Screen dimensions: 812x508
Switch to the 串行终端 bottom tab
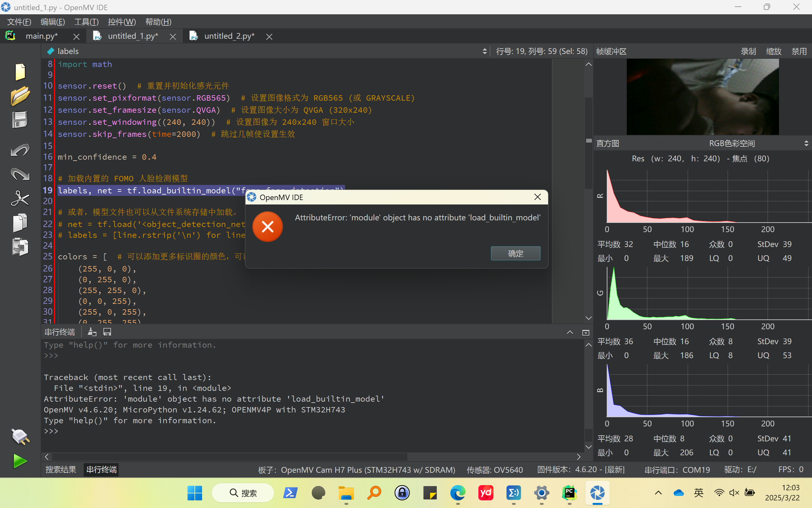pos(101,469)
